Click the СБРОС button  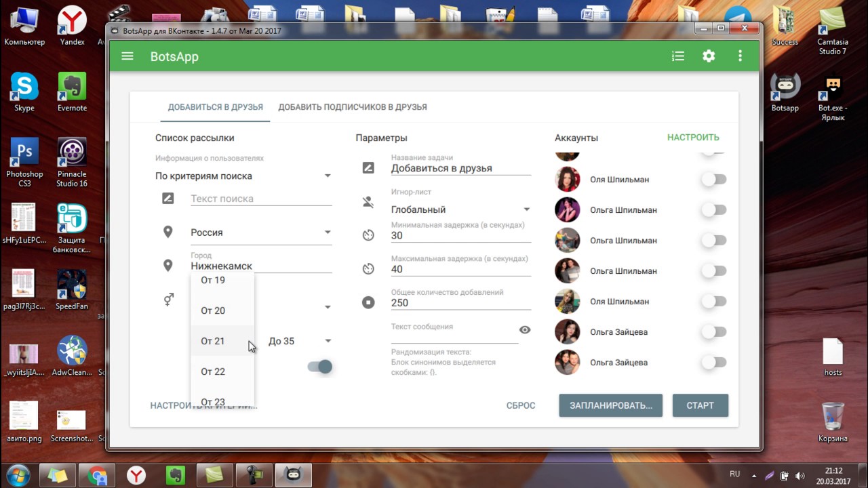tap(521, 405)
